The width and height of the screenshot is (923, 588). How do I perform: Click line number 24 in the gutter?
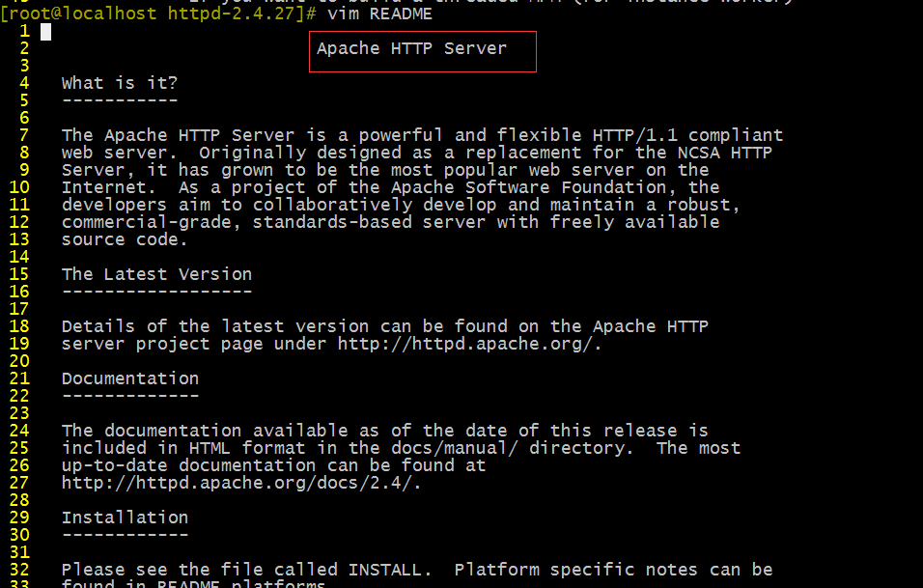[x=19, y=431]
